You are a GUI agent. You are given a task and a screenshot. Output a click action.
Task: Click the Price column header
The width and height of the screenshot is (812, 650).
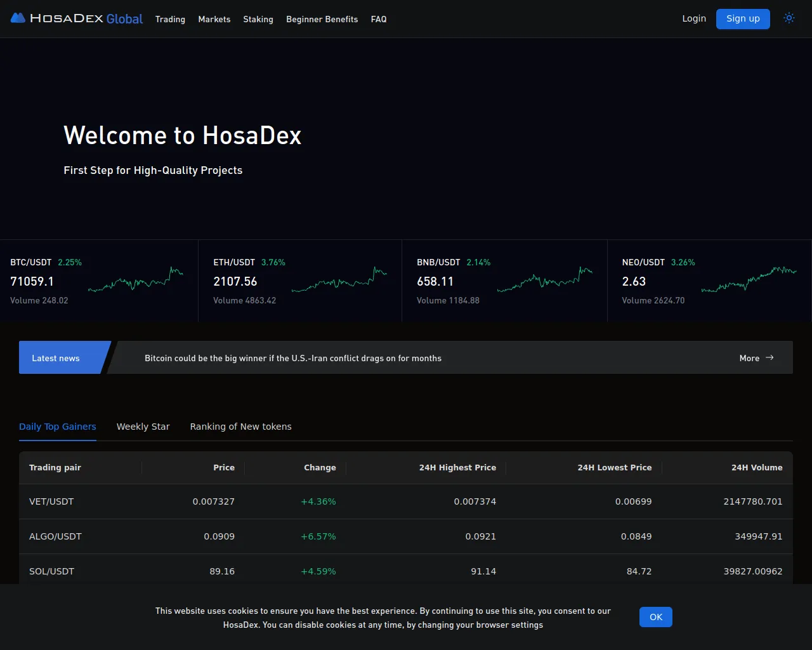pos(224,467)
